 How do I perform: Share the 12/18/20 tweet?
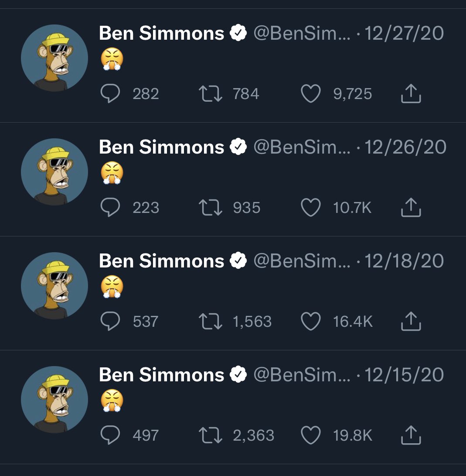tap(411, 322)
